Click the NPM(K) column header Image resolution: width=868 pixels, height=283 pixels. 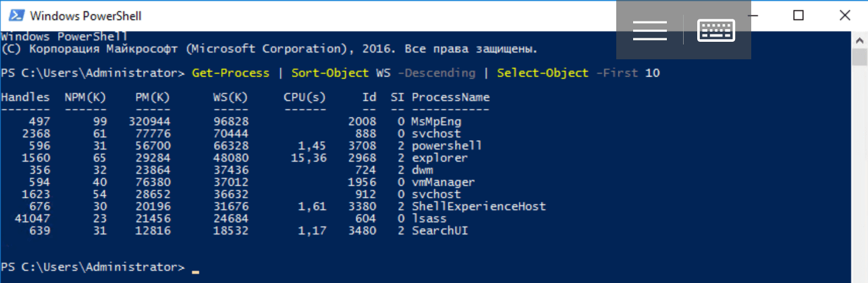(x=85, y=98)
